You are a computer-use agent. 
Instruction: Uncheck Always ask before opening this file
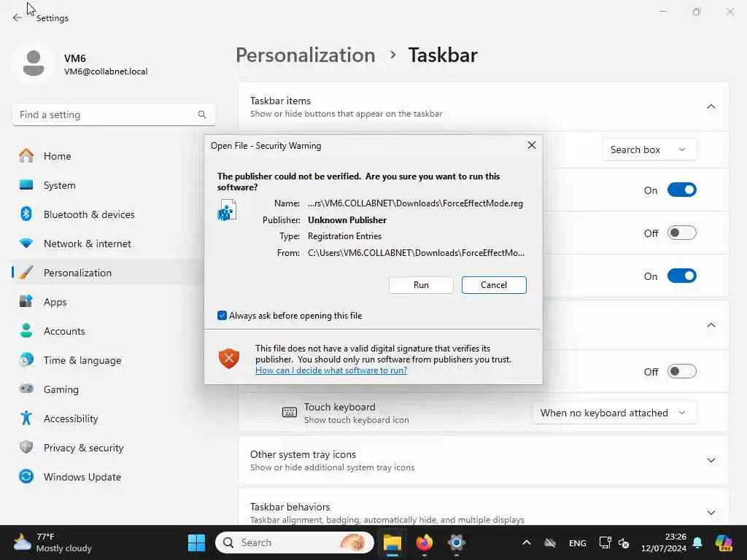point(222,315)
